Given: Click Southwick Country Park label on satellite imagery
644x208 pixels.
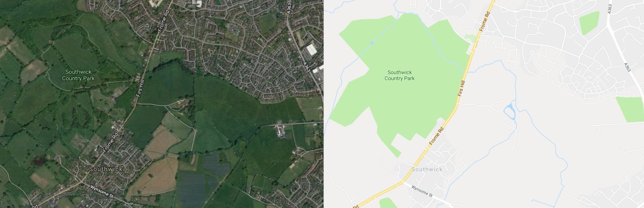Looking at the screenshot, I should (80, 75).
